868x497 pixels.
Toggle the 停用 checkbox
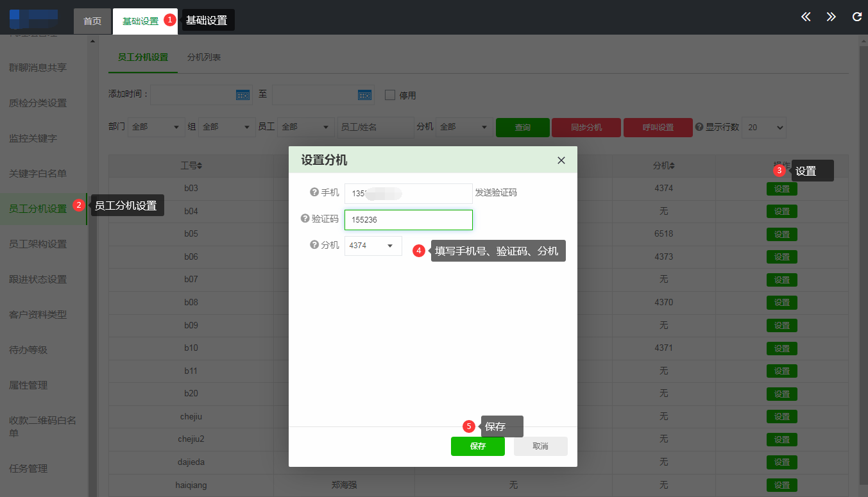click(x=390, y=95)
